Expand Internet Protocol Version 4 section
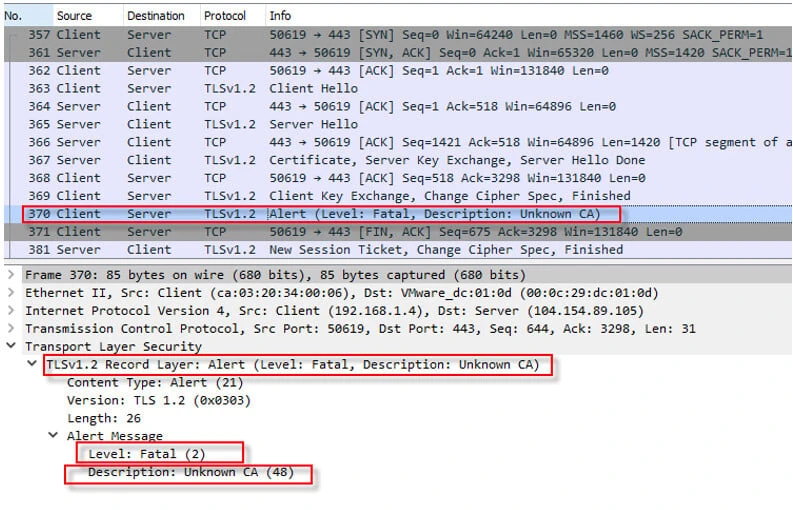The image size is (793, 510). [10, 311]
